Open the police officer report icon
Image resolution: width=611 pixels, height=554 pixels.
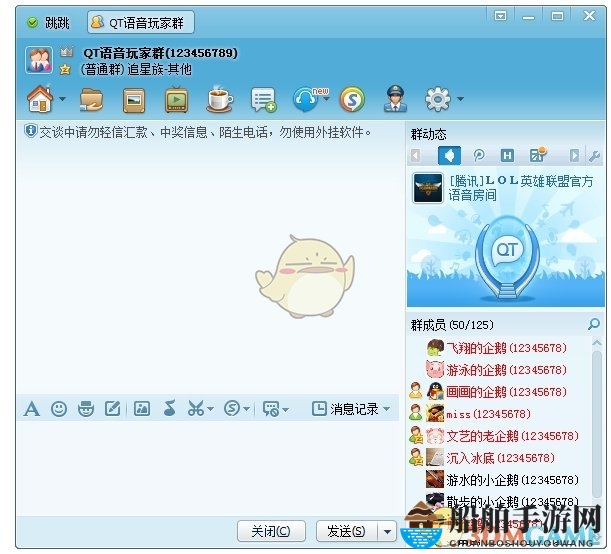[396, 99]
